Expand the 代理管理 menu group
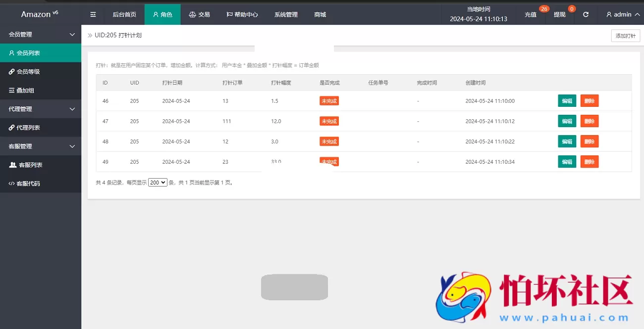 pos(40,108)
